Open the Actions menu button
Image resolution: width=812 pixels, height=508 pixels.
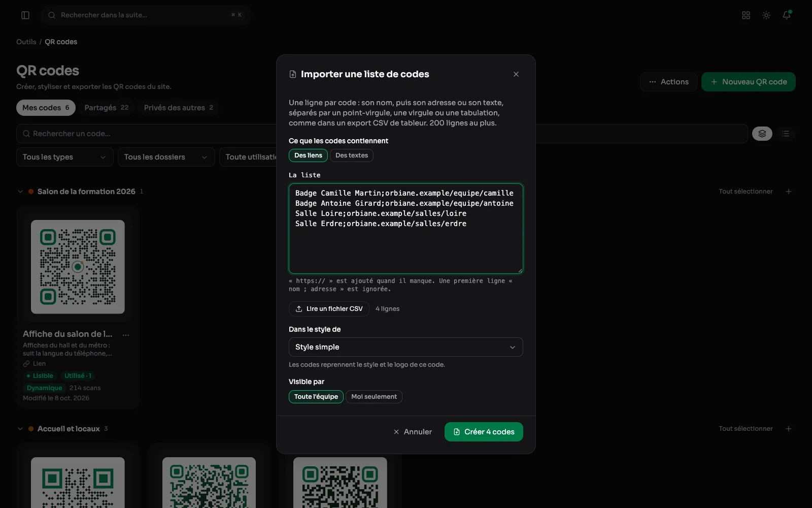tap(669, 82)
